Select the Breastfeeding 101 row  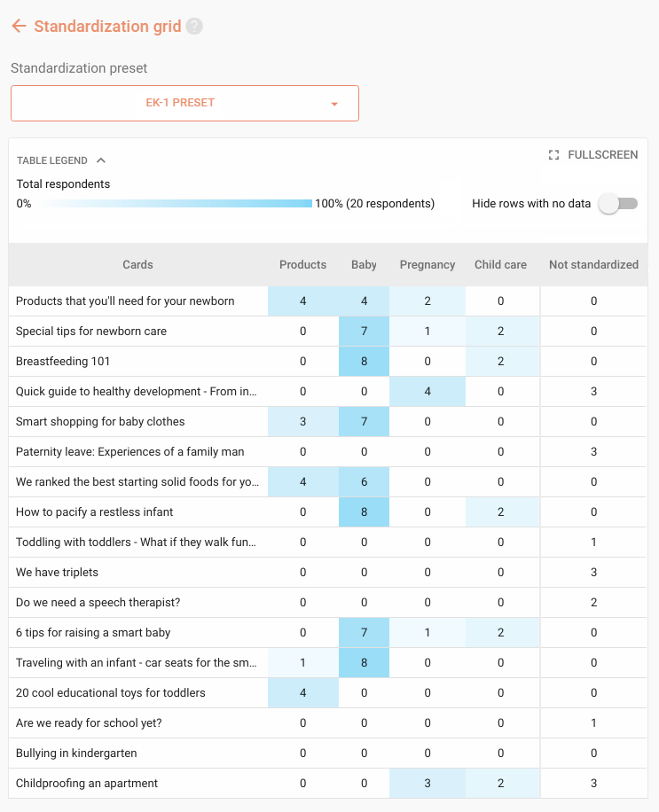point(327,362)
